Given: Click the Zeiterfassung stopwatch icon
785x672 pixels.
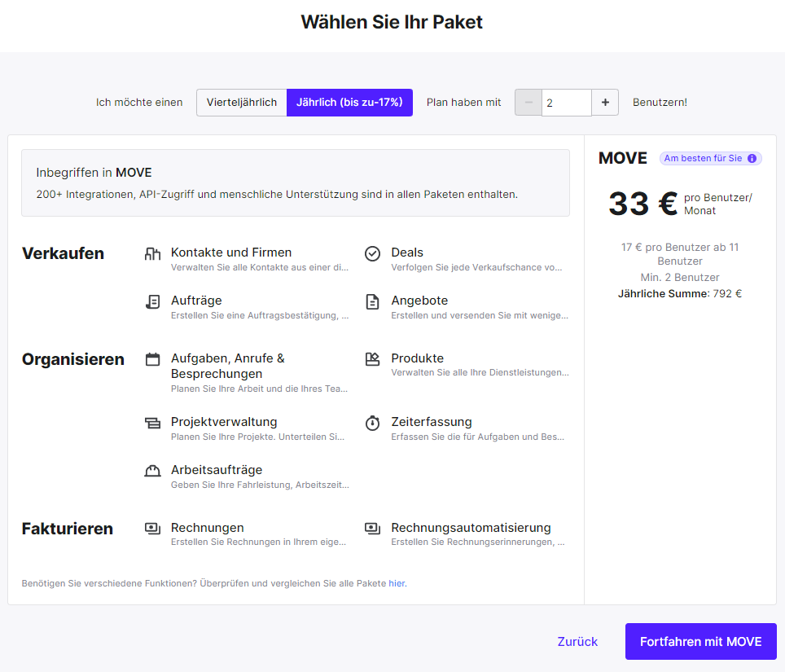Looking at the screenshot, I should point(372,423).
